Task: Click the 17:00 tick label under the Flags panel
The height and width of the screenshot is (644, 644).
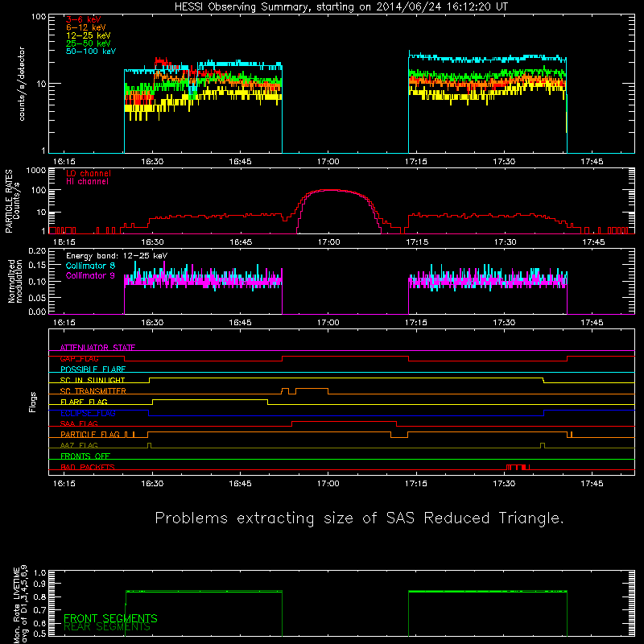Action: coord(328,484)
